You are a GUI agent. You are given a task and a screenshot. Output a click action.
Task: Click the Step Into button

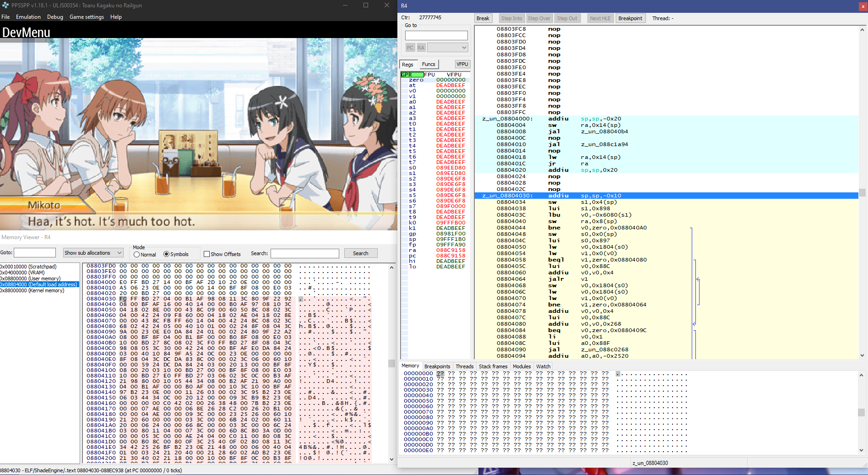pyautogui.click(x=511, y=18)
